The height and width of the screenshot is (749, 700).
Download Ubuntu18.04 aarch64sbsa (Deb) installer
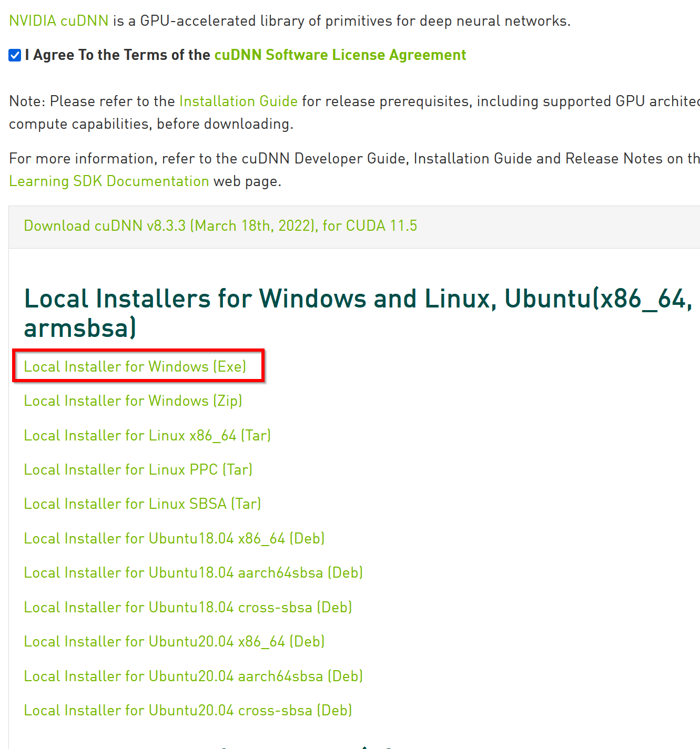pyautogui.click(x=194, y=573)
